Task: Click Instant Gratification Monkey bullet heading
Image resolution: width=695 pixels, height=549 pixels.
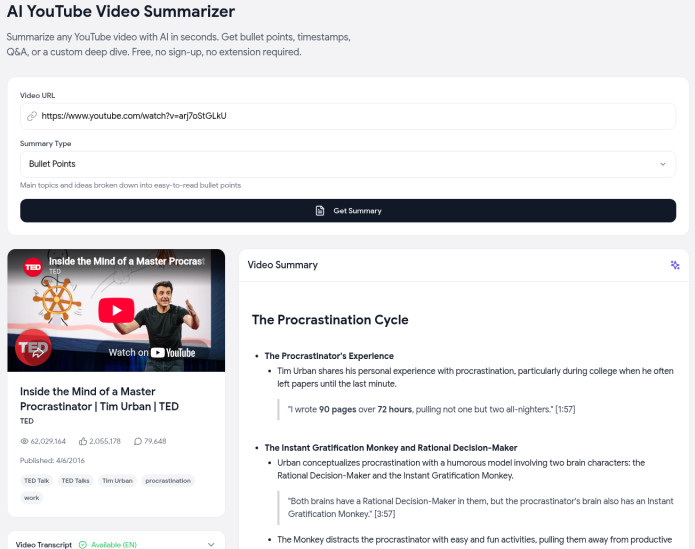Action: (x=390, y=448)
